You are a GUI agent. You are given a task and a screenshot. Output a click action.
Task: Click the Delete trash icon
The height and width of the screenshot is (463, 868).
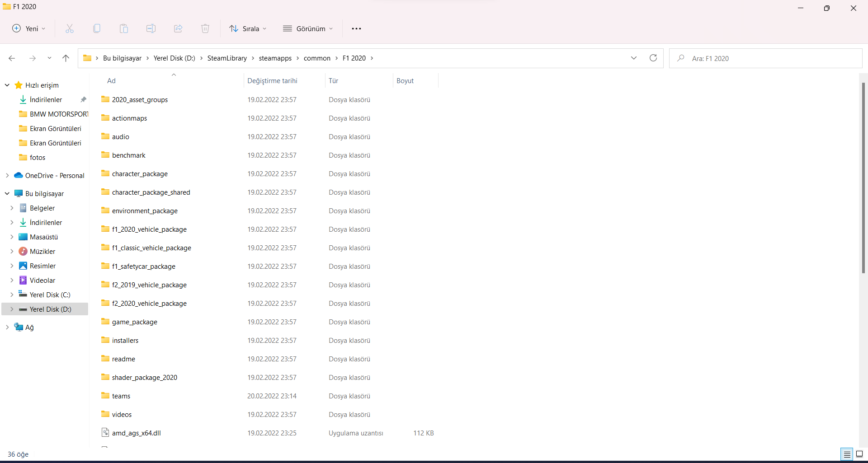(x=205, y=28)
